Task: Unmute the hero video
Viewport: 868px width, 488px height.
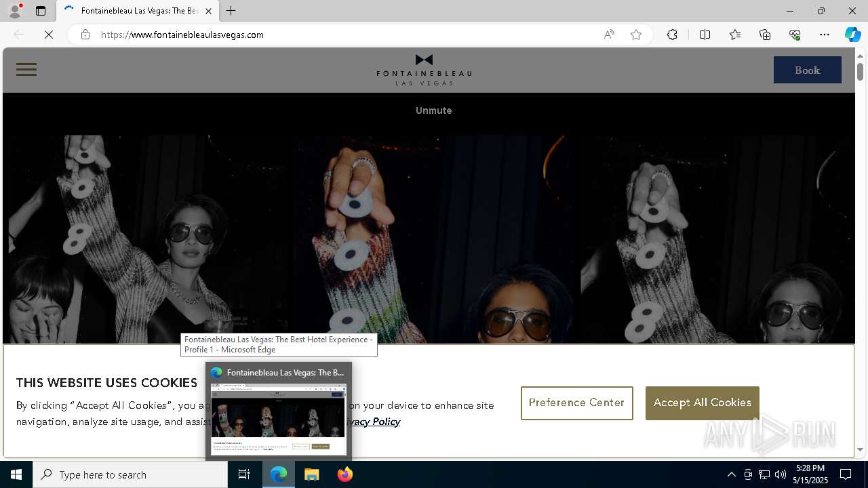Action: (x=434, y=110)
